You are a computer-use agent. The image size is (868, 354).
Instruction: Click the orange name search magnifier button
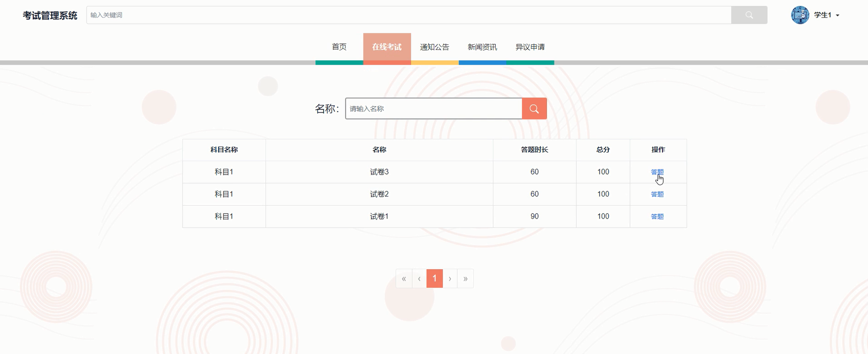(534, 109)
